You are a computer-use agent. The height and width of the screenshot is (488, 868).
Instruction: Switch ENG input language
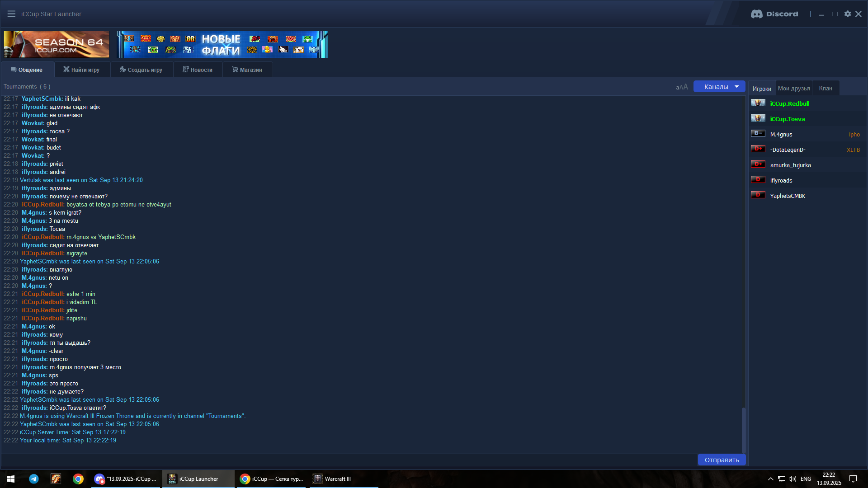coord(806,479)
